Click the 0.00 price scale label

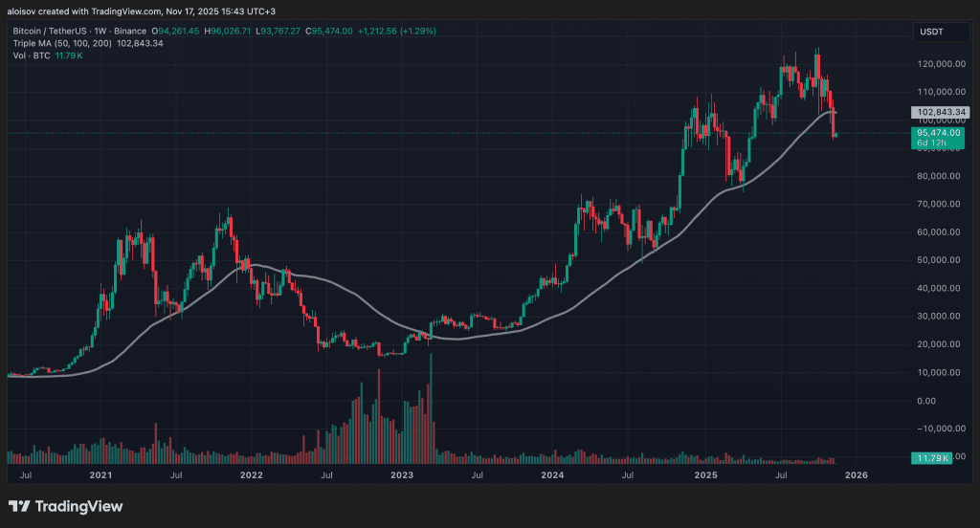pyautogui.click(x=926, y=401)
